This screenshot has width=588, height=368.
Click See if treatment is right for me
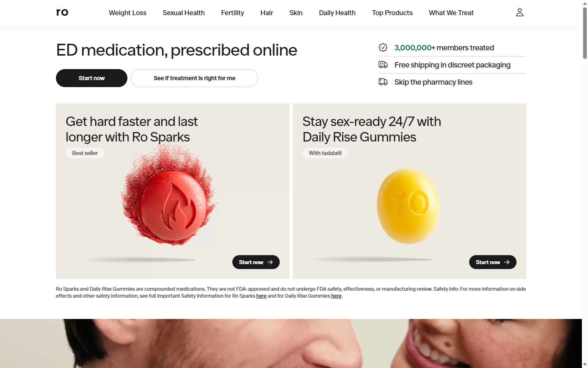coord(194,78)
